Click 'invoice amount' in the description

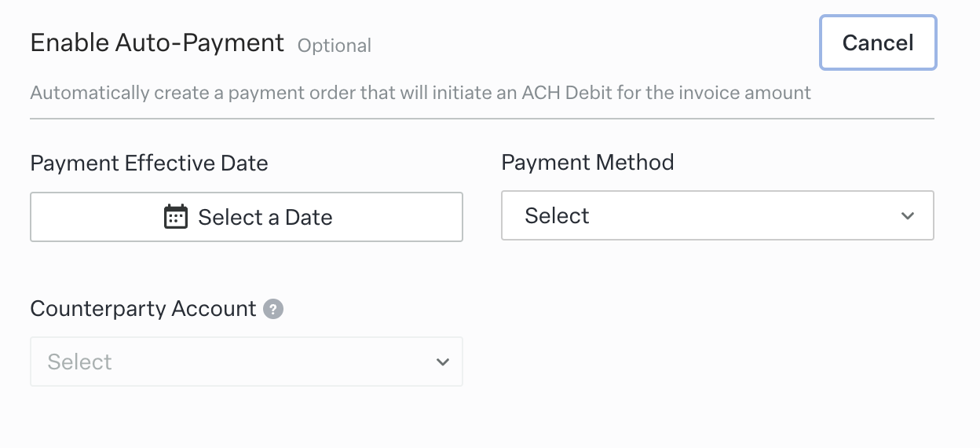click(744, 93)
